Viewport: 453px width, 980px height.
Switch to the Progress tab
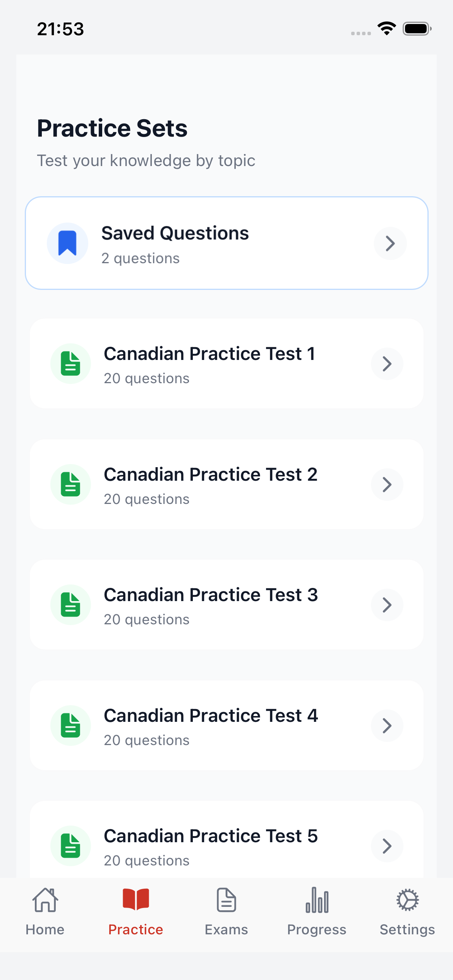(x=317, y=917)
